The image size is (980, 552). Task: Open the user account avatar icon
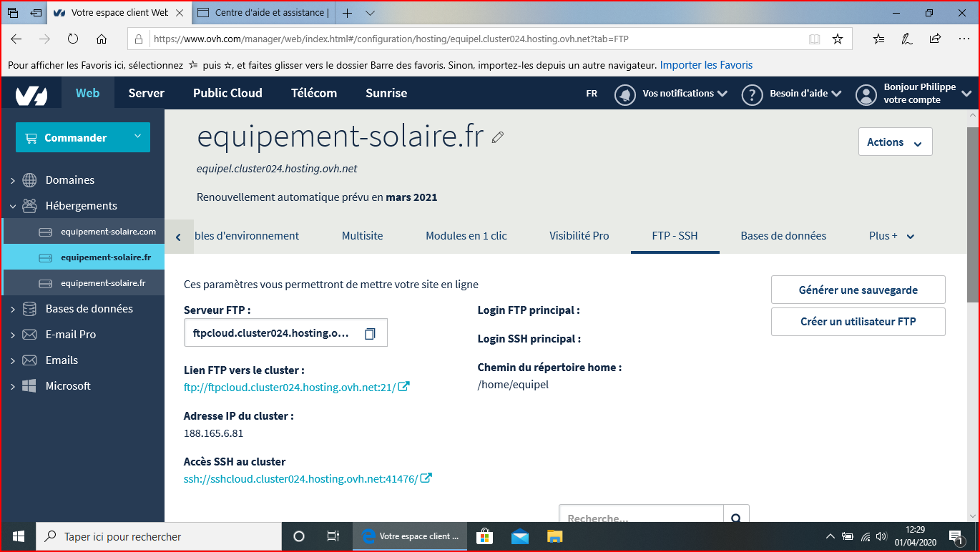click(x=866, y=94)
